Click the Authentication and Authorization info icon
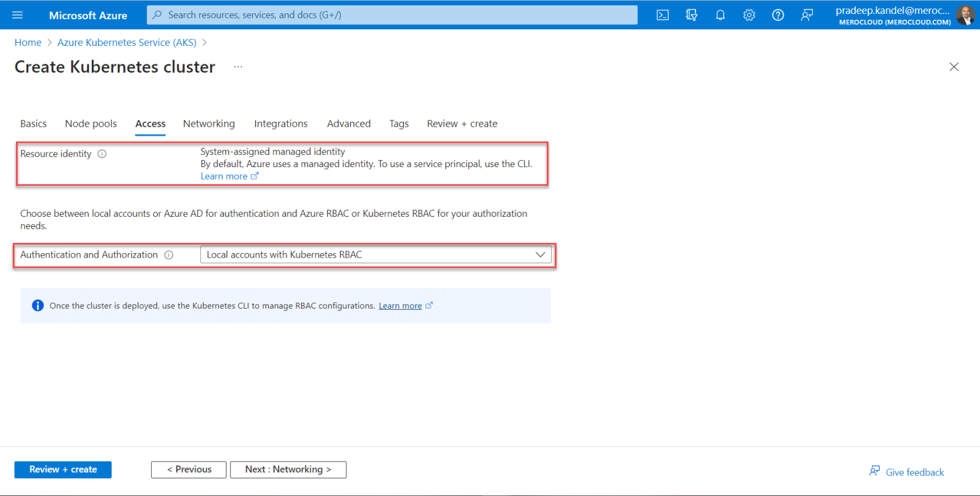980x496 pixels. [x=168, y=254]
